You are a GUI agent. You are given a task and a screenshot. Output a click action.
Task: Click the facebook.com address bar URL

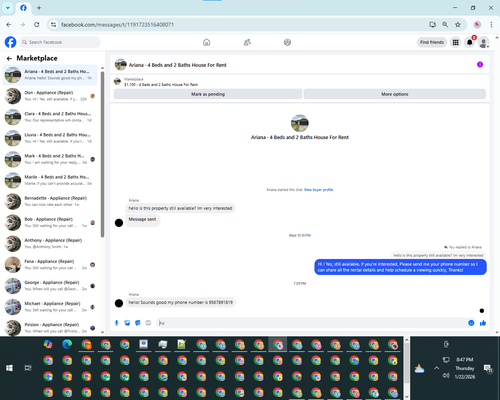tap(117, 25)
